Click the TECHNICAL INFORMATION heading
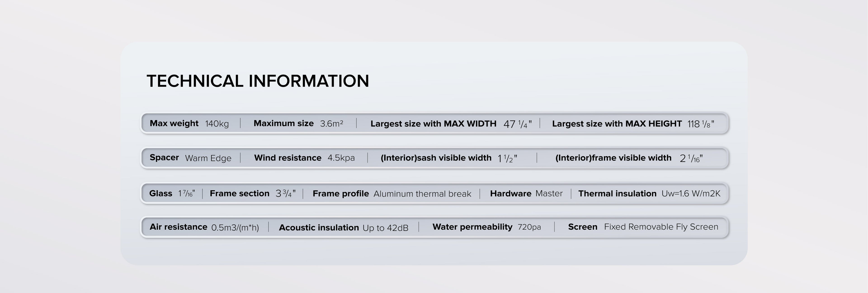Image resolution: width=868 pixels, height=293 pixels. [258, 81]
